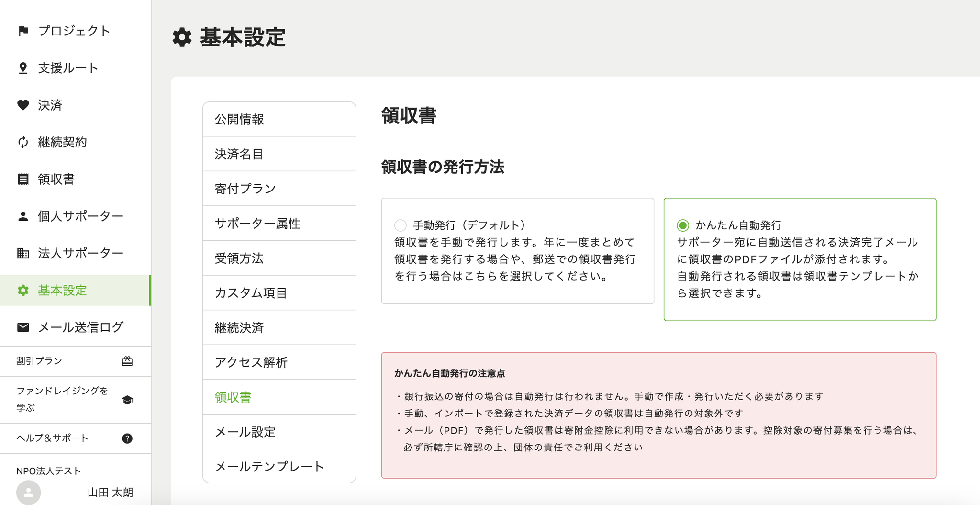Screen dimensions: 980x505
Task: Click the location pin icon for 支援ルート
Action: click(x=23, y=68)
